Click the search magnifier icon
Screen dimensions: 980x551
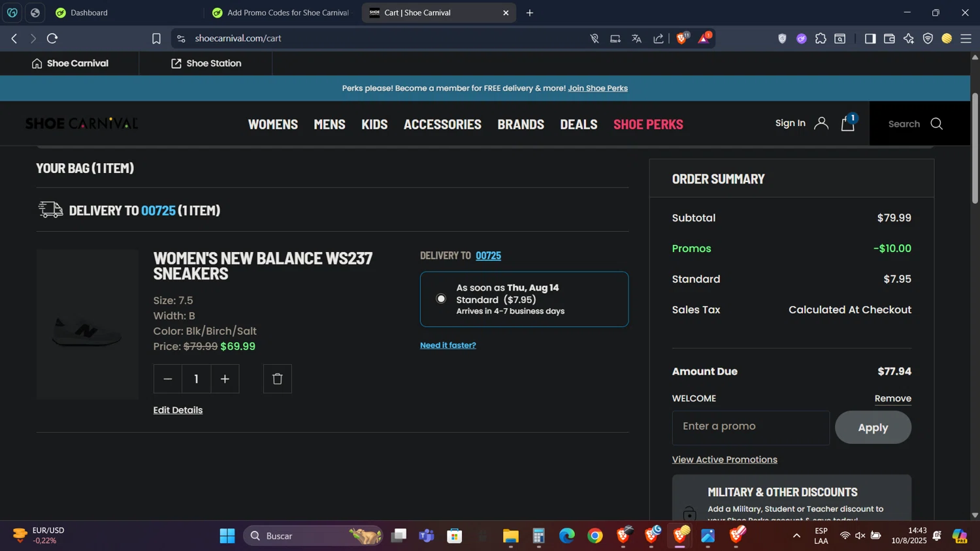point(936,123)
